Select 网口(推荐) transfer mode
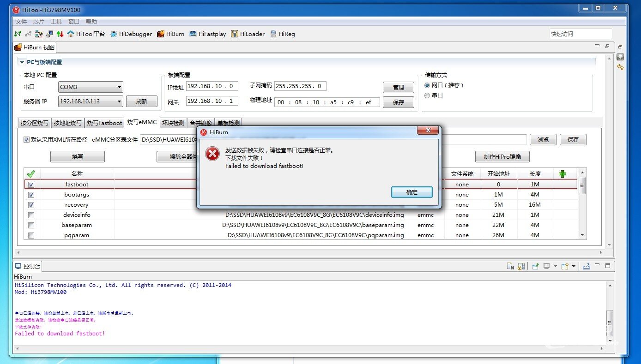Screen dimensions: 641x364 click(x=427, y=85)
